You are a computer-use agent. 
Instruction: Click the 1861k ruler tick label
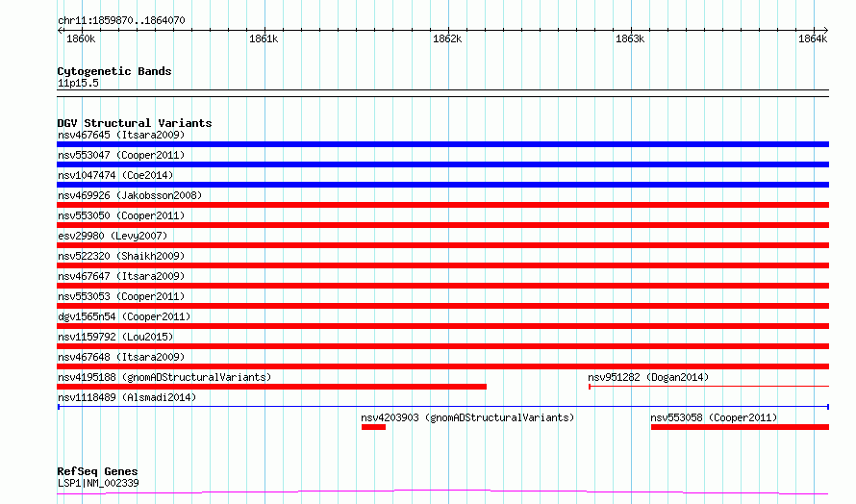(x=264, y=38)
